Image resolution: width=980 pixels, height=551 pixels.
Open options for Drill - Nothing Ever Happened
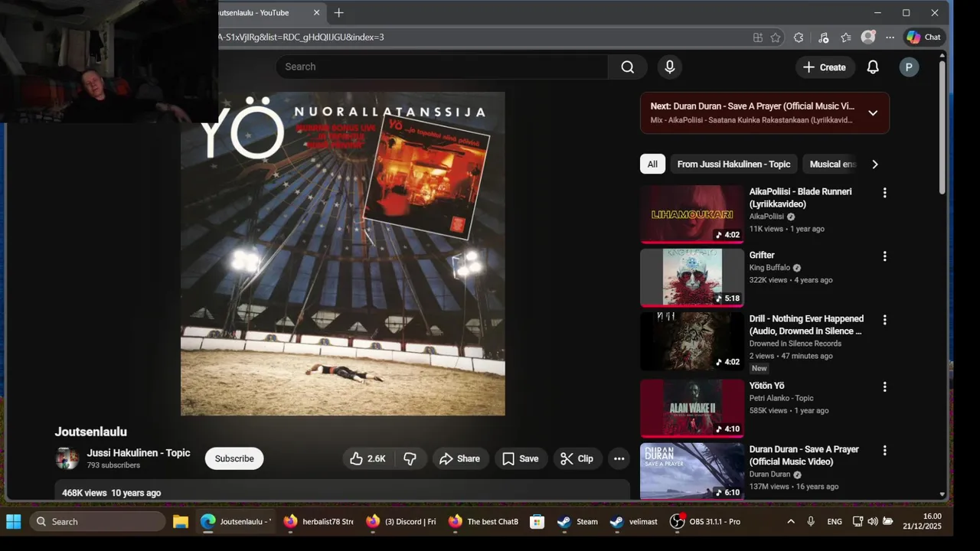(x=885, y=320)
